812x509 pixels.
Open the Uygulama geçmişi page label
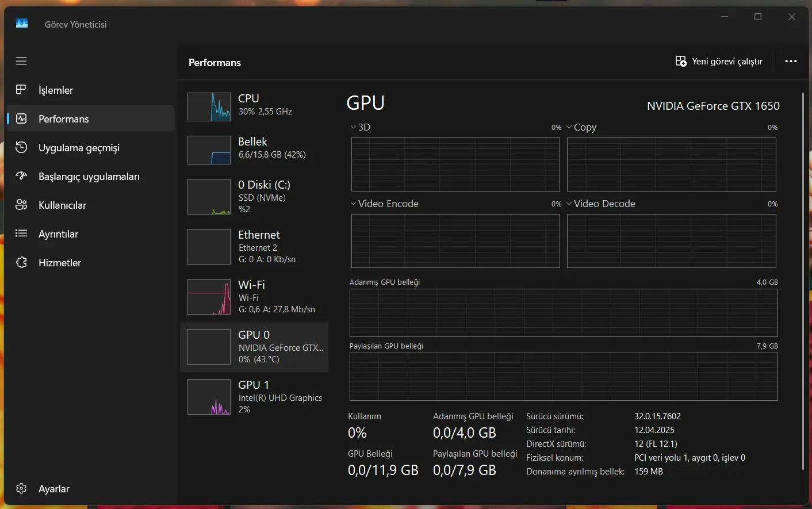(79, 148)
